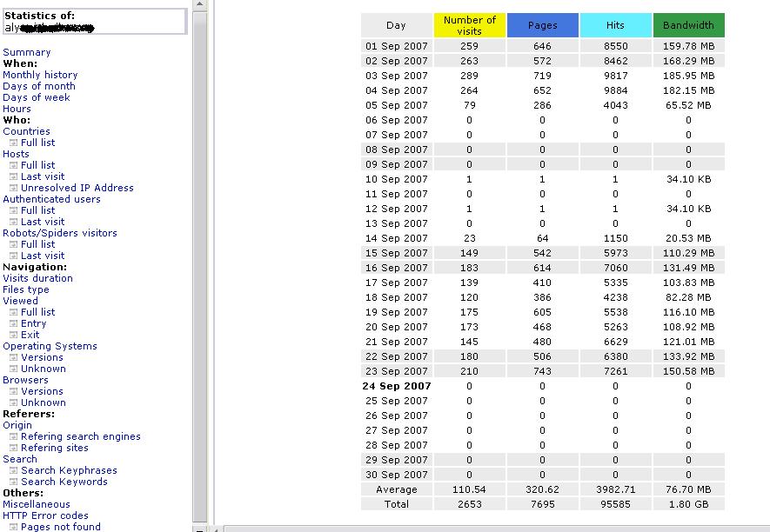
Task: Click the icon beside Pages not found
Action: coord(14,527)
